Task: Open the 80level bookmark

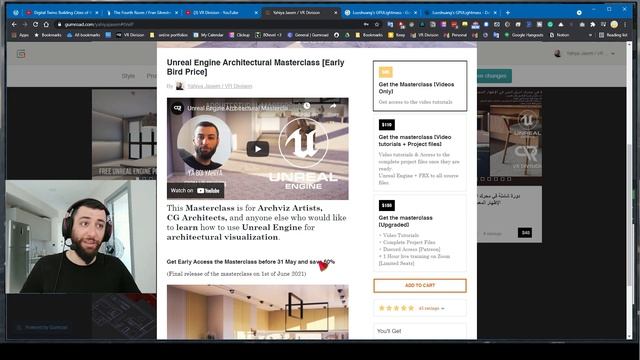Action: (x=269, y=35)
